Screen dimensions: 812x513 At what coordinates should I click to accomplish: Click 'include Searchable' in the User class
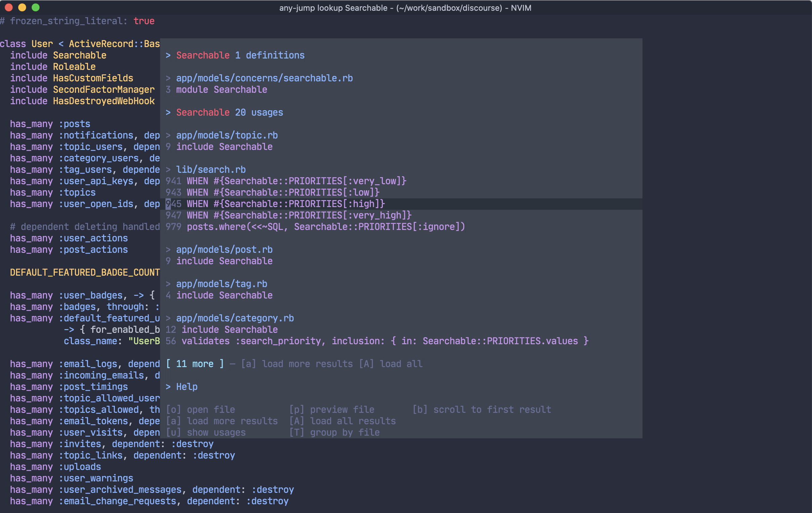58,55
